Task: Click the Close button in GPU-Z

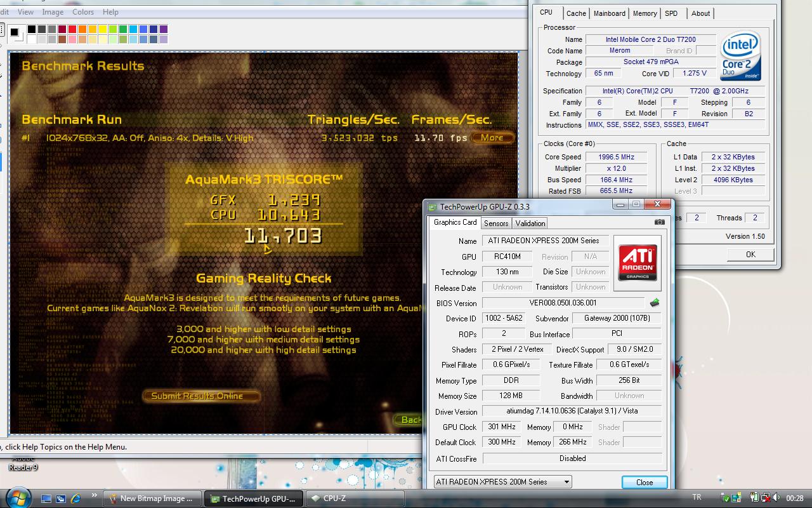Action: coord(645,482)
